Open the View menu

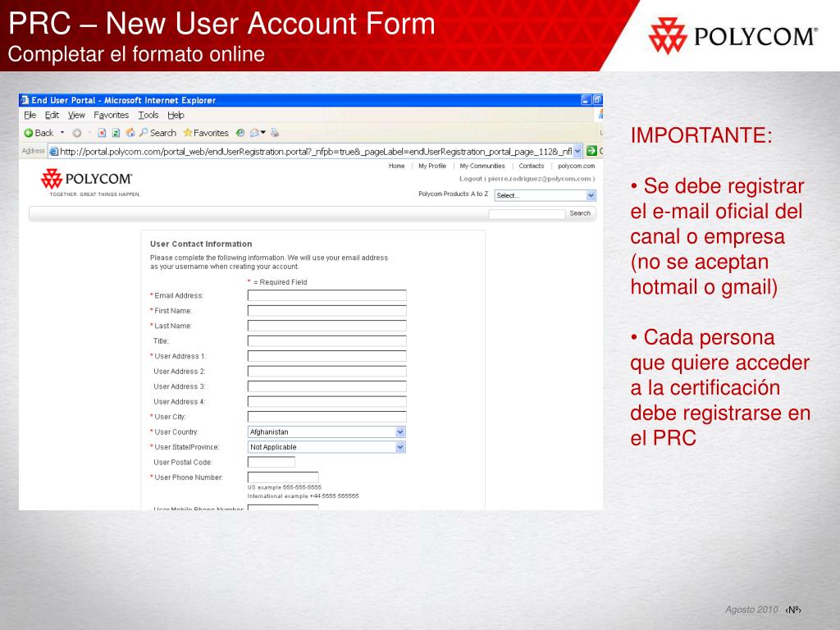coord(76,115)
